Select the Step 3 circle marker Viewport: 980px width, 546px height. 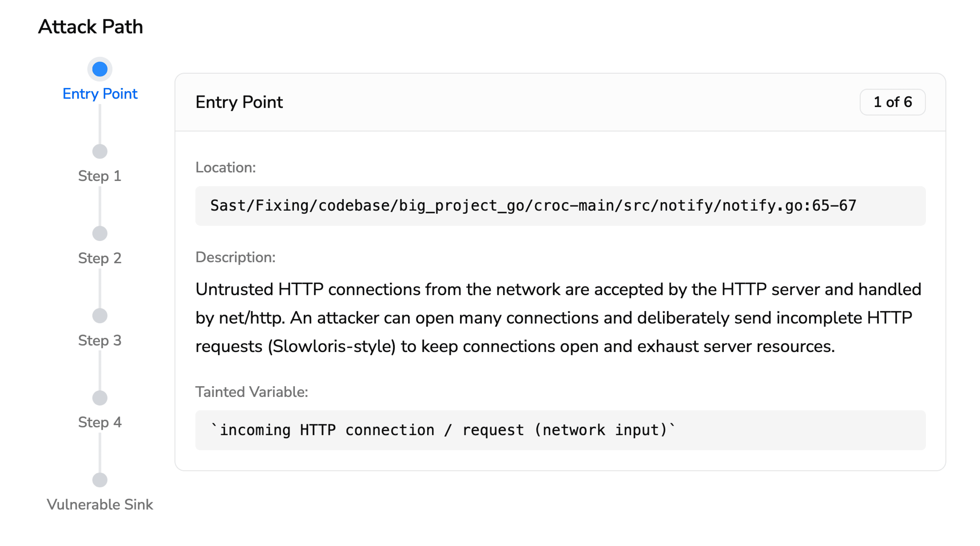point(100,316)
